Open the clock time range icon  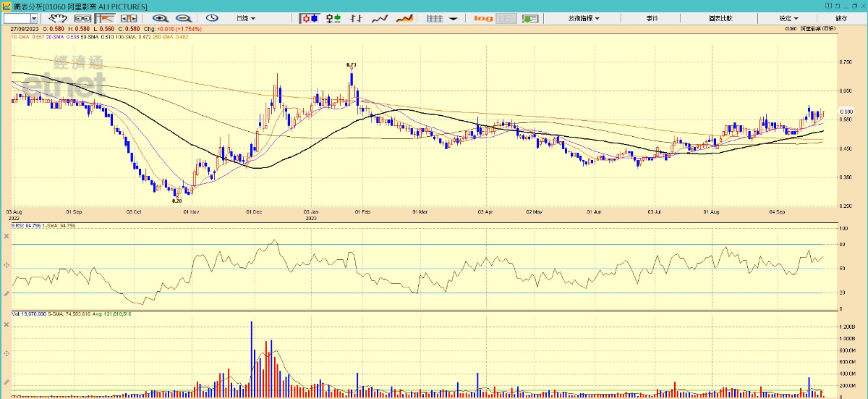click(212, 18)
